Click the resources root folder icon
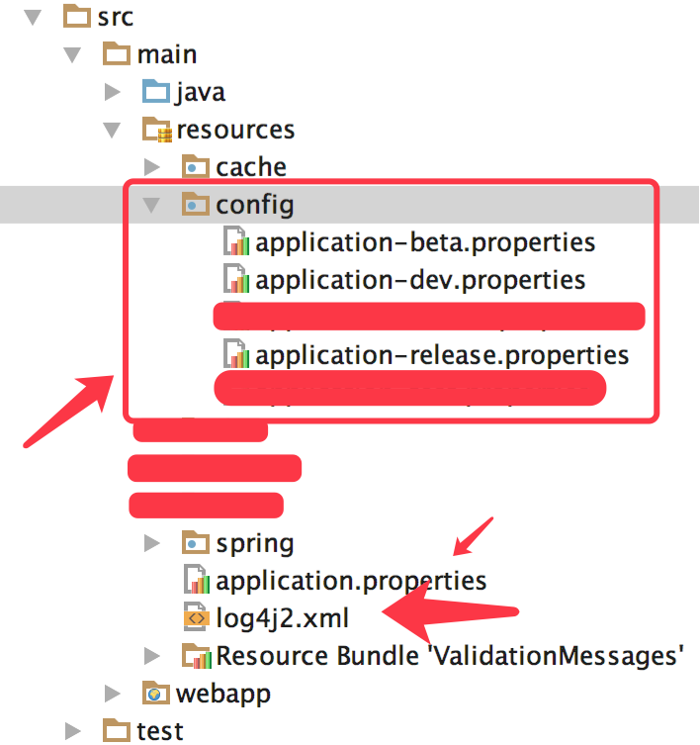Screen dimensions: 700x745 [x=157, y=130]
